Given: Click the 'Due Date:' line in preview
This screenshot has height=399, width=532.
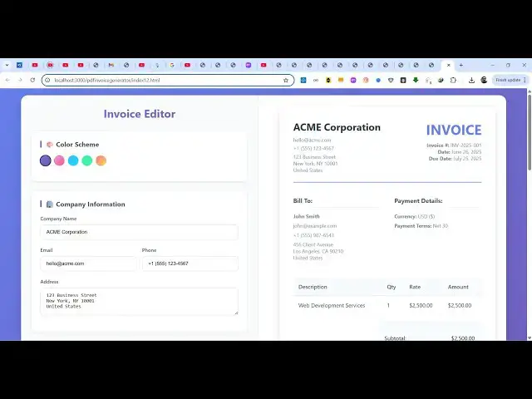Looking at the screenshot, I should pos(455,159).
